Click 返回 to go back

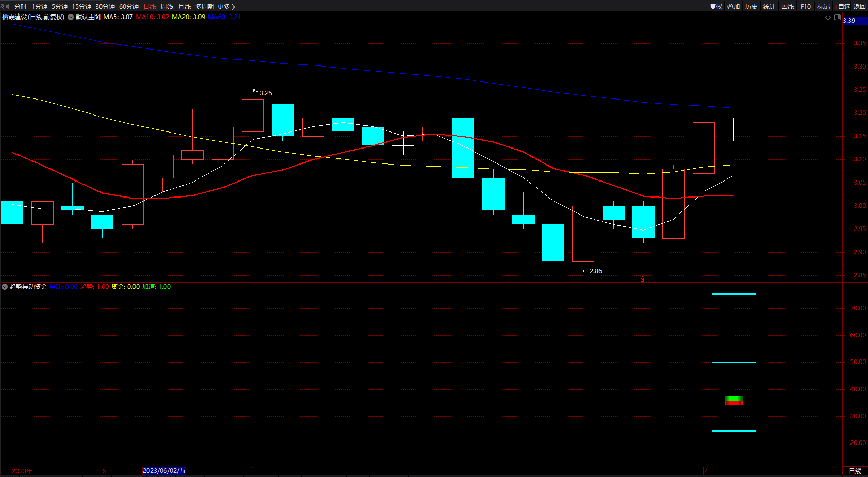point(860,7)
